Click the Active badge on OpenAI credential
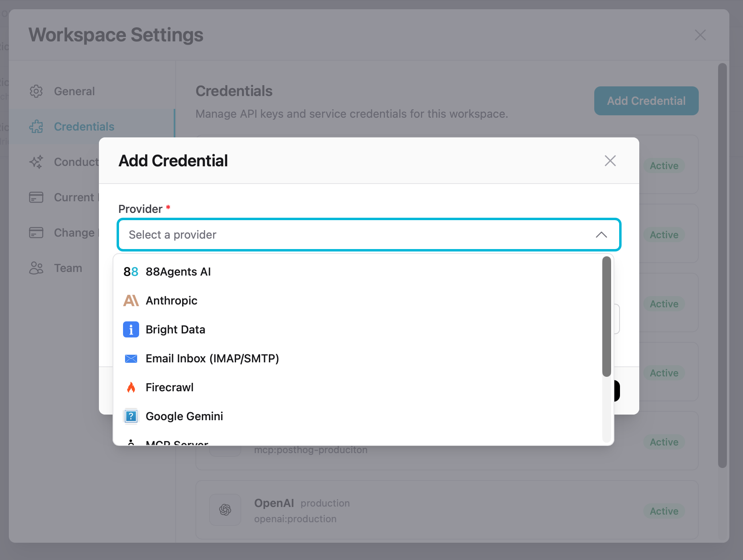 coord(664,511)
